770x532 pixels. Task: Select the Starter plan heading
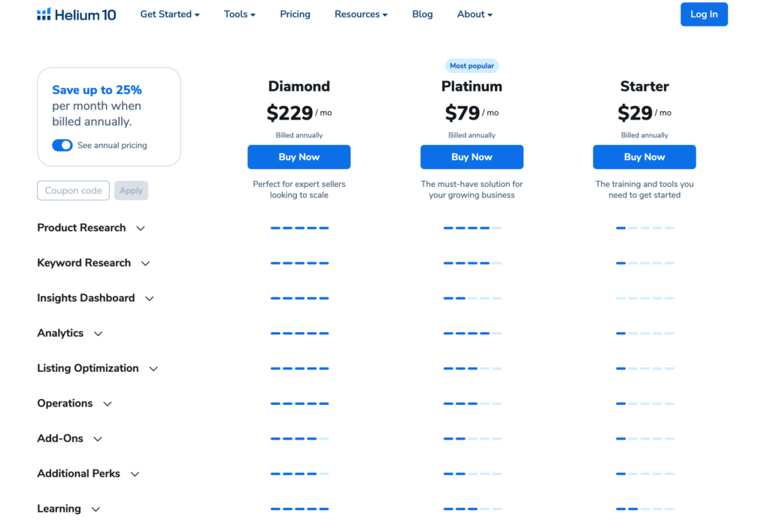coord(644,86)
